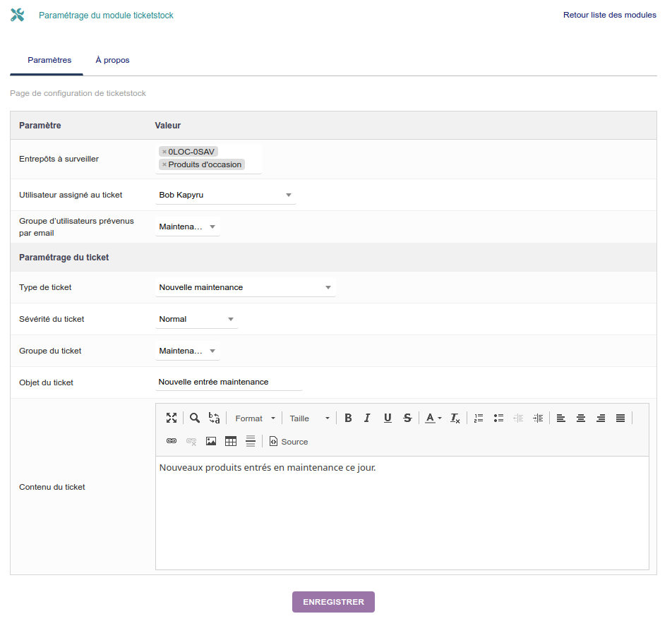The image size is (672, 621).
Task: Maximize the rich text editor
Action: (172, 418)
